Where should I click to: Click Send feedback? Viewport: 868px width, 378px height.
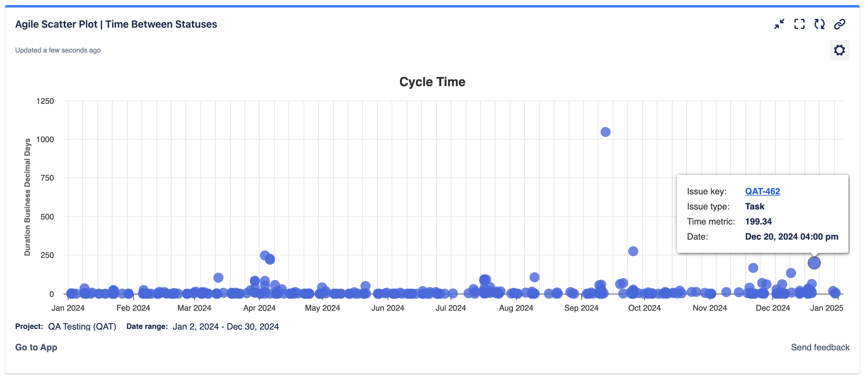pos(820,347)
